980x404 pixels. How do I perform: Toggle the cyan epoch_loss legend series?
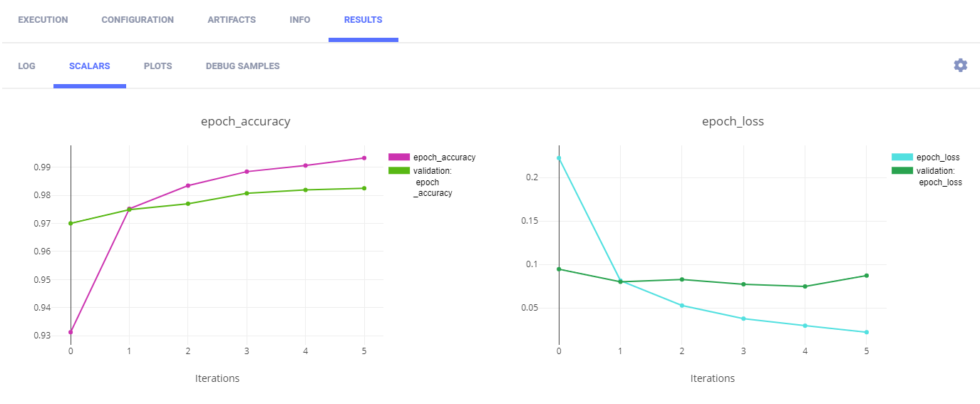point(937,157)
